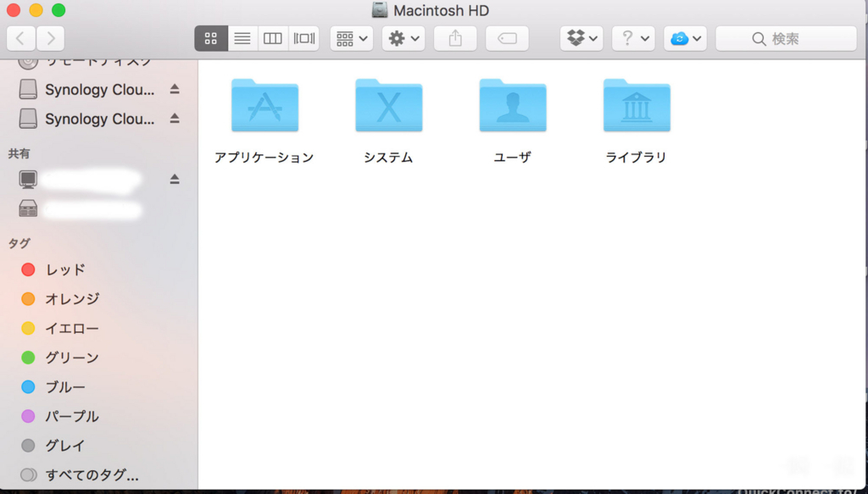Switch to column view
Screen dimensions: 868x494
tap(273, 38)
